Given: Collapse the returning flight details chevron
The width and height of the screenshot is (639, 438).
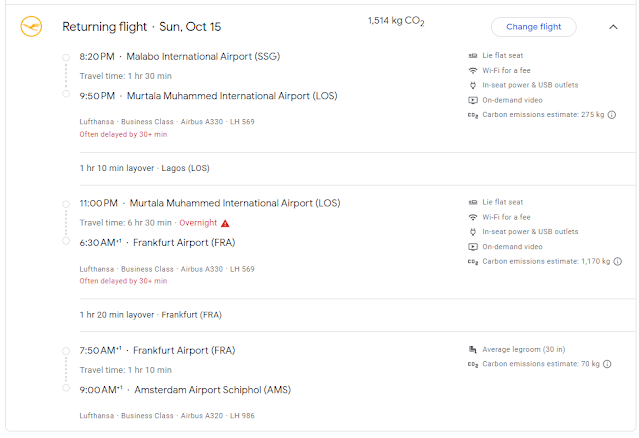Looking at the screenshot, I should (613, 27).
